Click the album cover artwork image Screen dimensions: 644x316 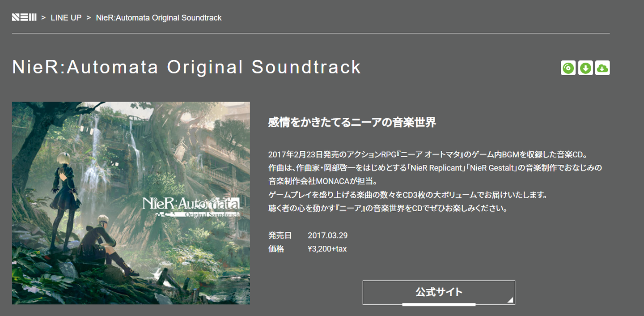click(x=131, y=203)
